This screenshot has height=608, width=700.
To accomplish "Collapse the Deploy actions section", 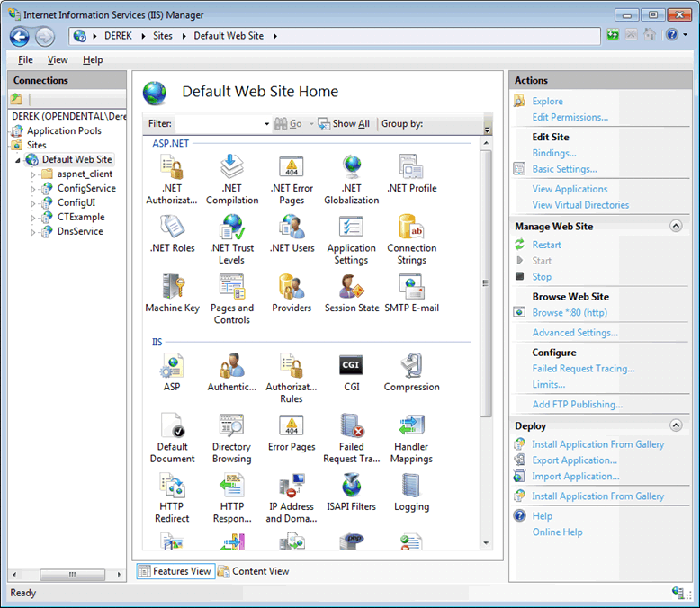I will (x=676, y=425).
